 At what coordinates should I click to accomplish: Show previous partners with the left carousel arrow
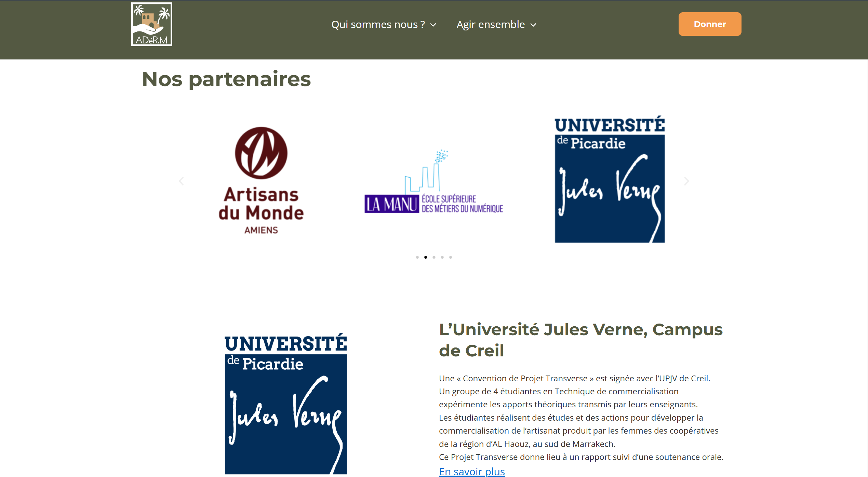pos(181,181)
